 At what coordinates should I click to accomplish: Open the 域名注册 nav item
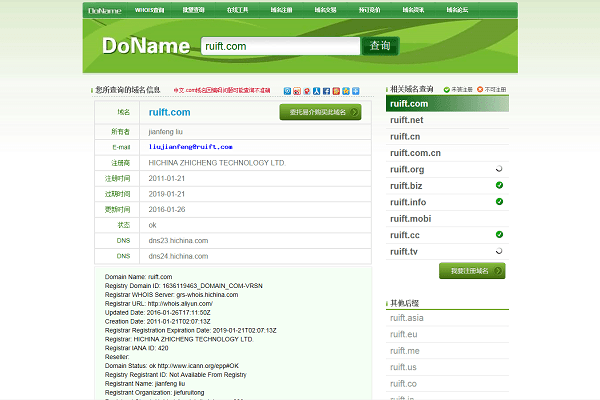[x=281, y=10]
